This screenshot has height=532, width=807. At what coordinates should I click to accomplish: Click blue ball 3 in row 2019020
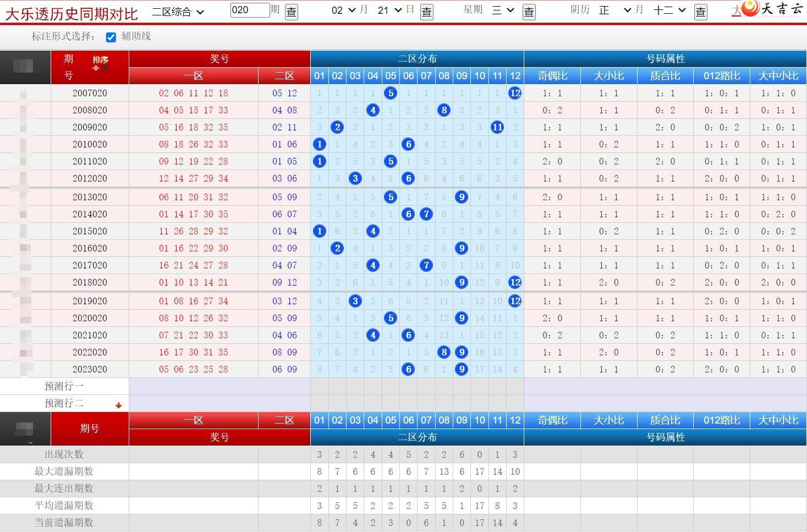[x=355, y=301]
